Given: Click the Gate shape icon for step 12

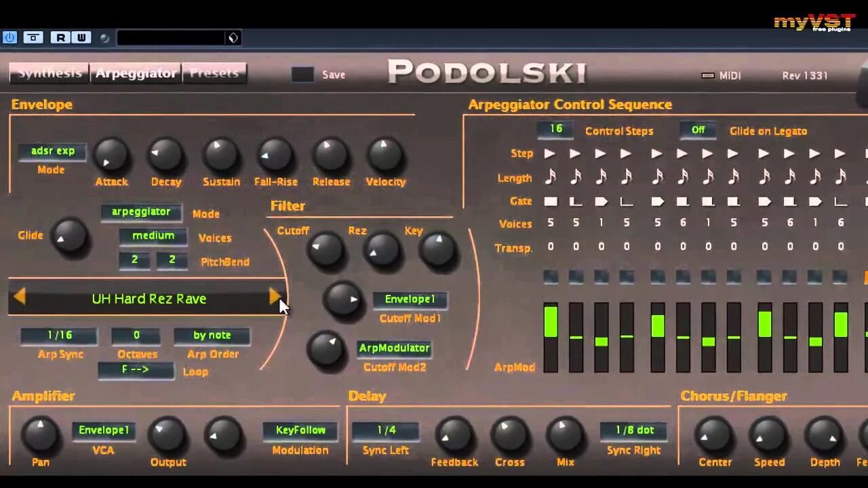Looking at the screenshot, I should [841, 201].
